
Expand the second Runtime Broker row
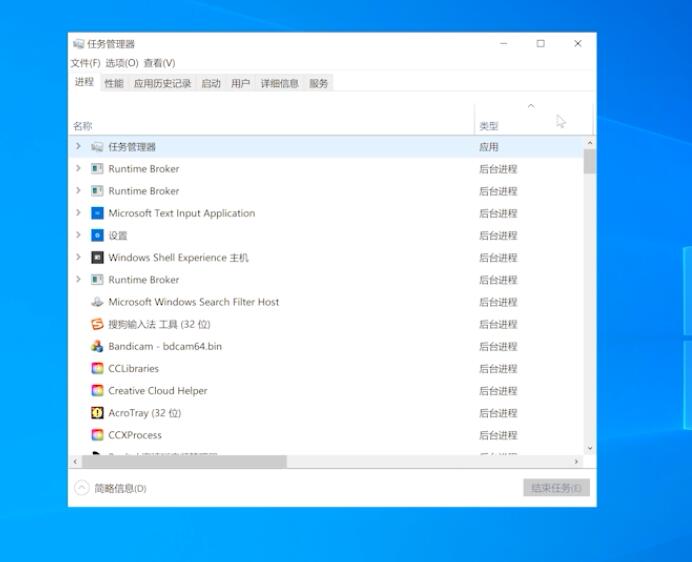point(78,190)
